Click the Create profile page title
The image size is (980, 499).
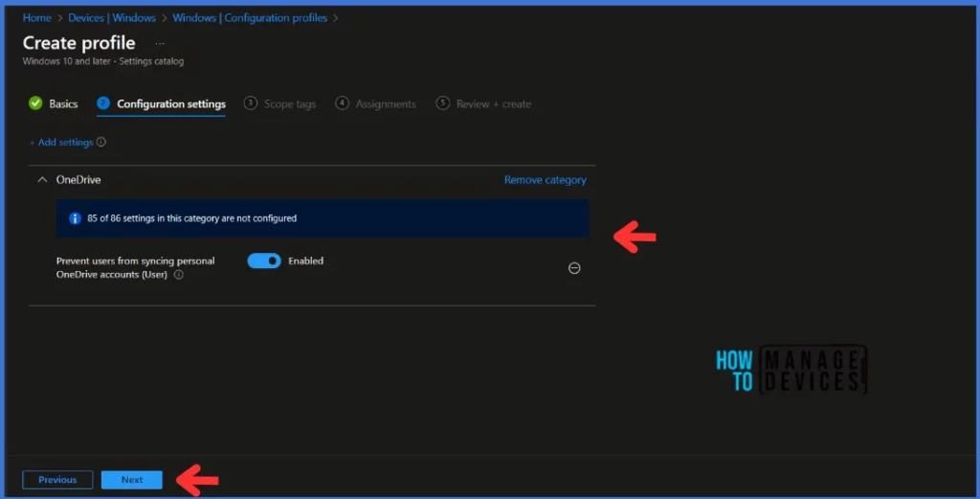coord(78,42)
